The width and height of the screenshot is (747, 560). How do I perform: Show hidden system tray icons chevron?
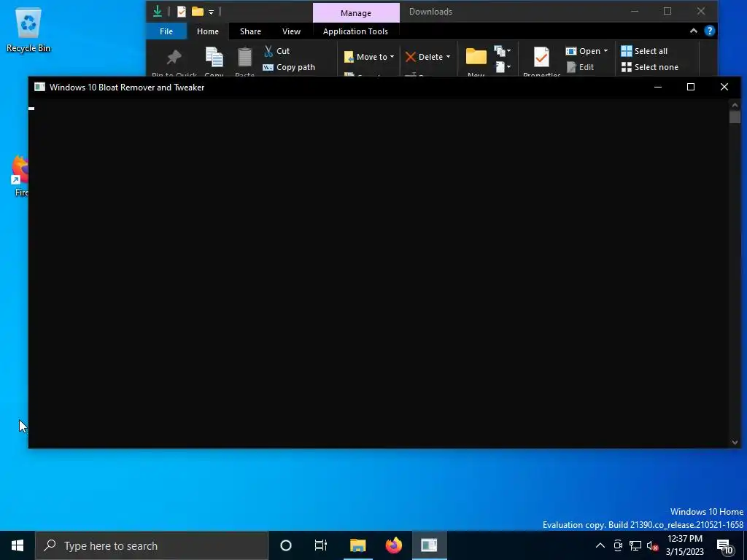click(x=600, y=545)
